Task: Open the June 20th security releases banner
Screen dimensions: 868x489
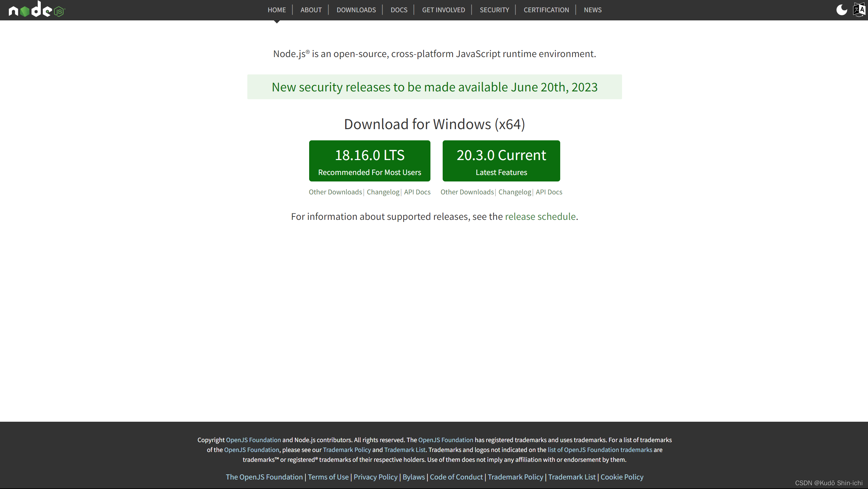Action: (435, 87)
